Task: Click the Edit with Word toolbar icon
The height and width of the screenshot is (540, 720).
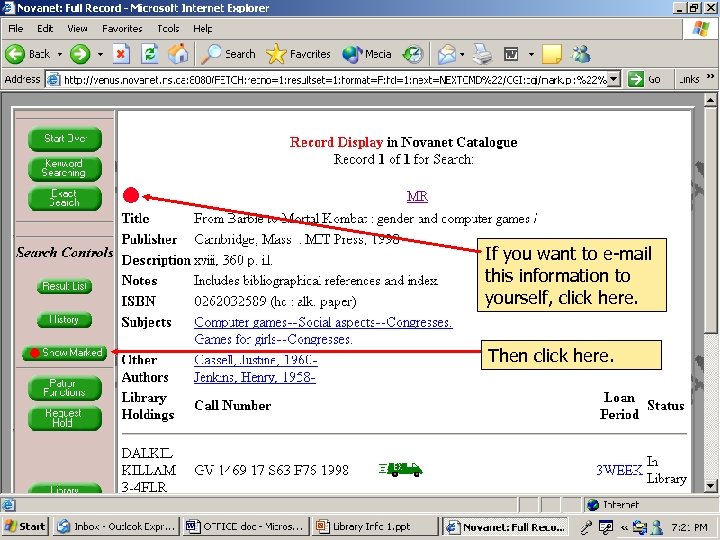Action: (511, 54)
